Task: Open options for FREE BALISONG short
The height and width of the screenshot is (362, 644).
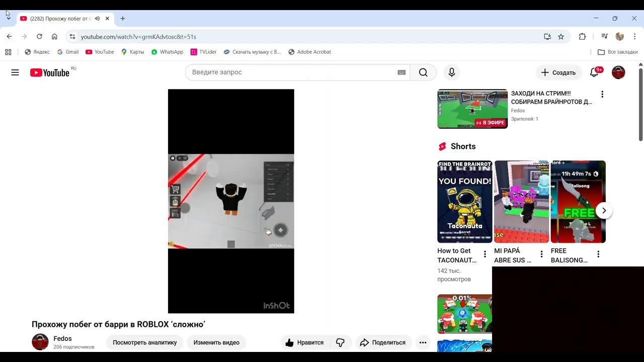Action: pos(598,254)
